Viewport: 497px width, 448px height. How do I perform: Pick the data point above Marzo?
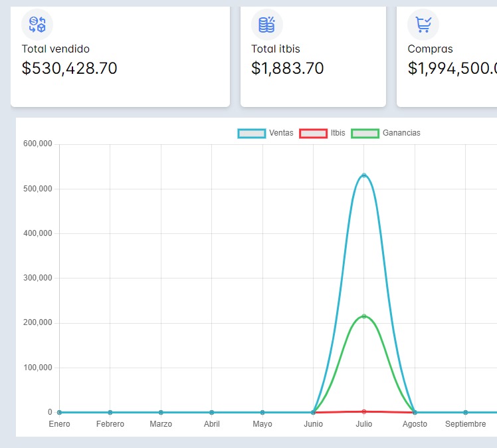161,412
